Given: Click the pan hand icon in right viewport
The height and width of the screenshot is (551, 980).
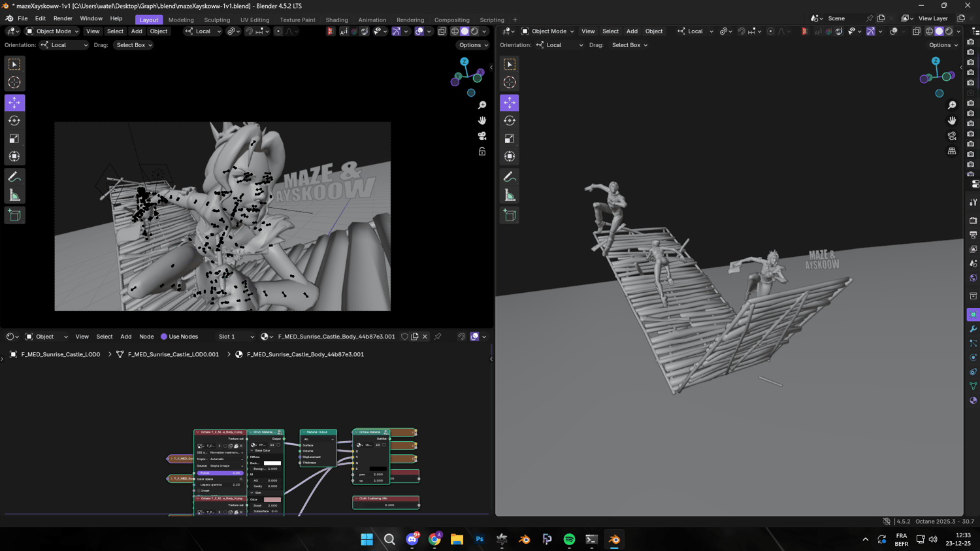Looking at the screenshot, I should click(952, 120).
